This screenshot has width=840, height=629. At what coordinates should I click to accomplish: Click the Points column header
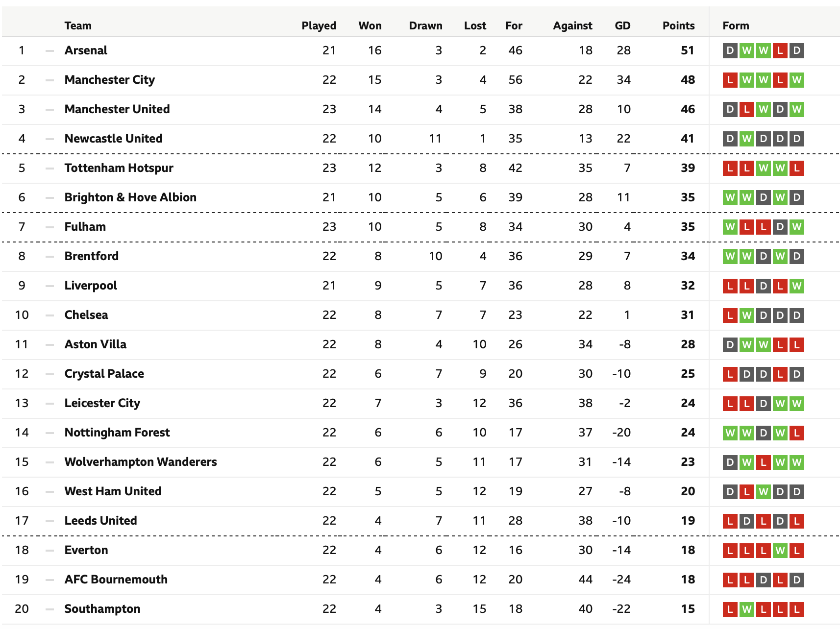(x=678, y=25)
